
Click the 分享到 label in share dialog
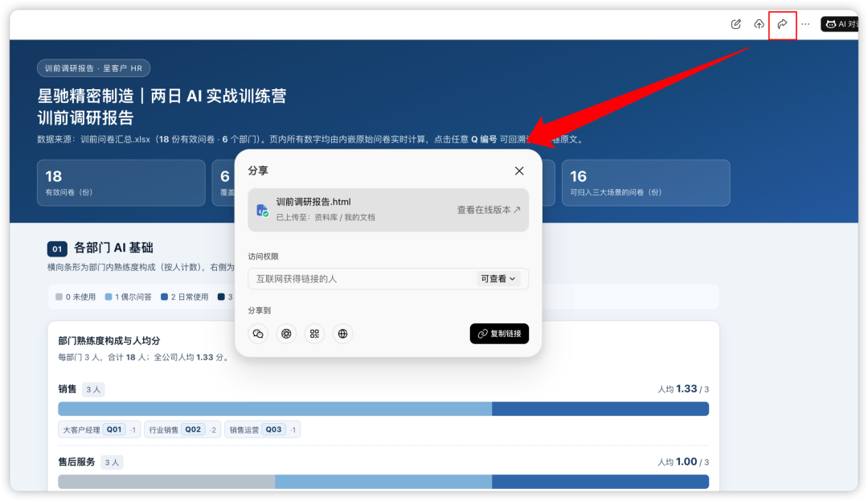pos(260,310)
